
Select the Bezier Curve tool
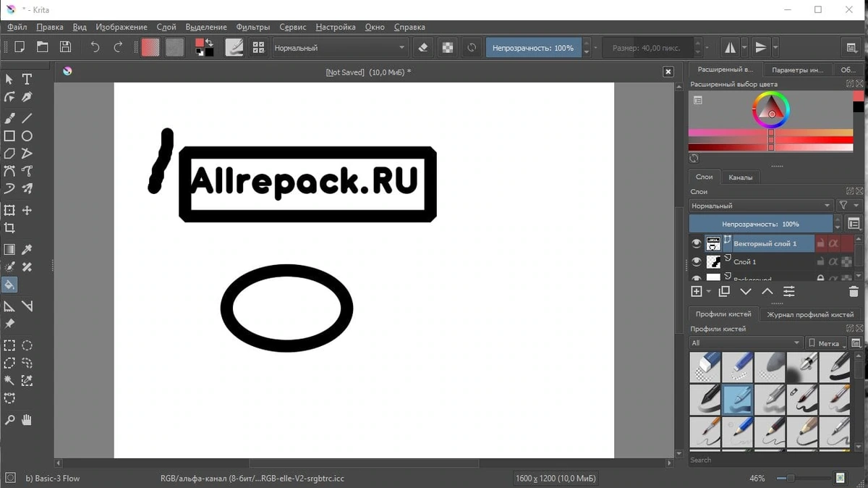coord(9,171)
